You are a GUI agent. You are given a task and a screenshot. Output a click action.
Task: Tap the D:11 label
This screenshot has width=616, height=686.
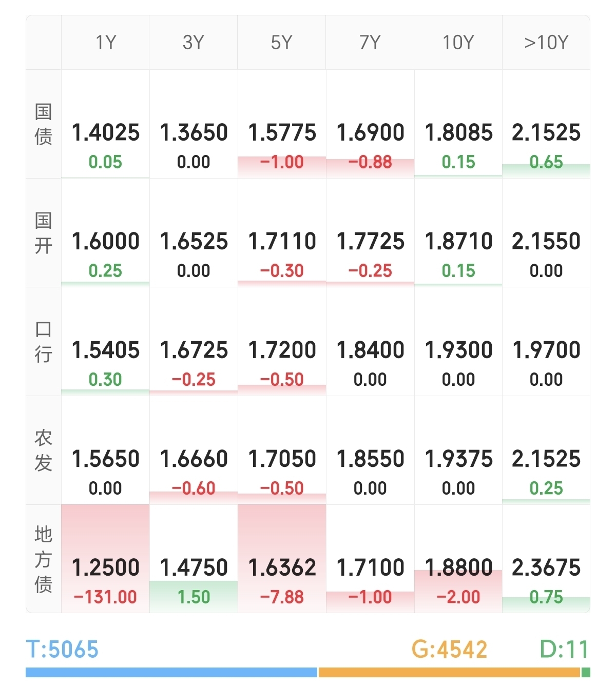point(564,650)
